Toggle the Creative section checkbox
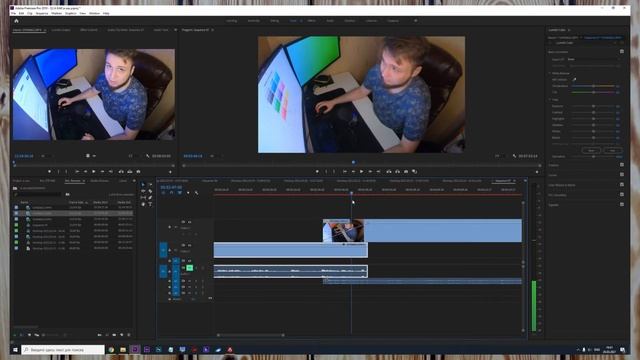Image resolution: width=640 pixels, height=360 pixels. point(622,165)
